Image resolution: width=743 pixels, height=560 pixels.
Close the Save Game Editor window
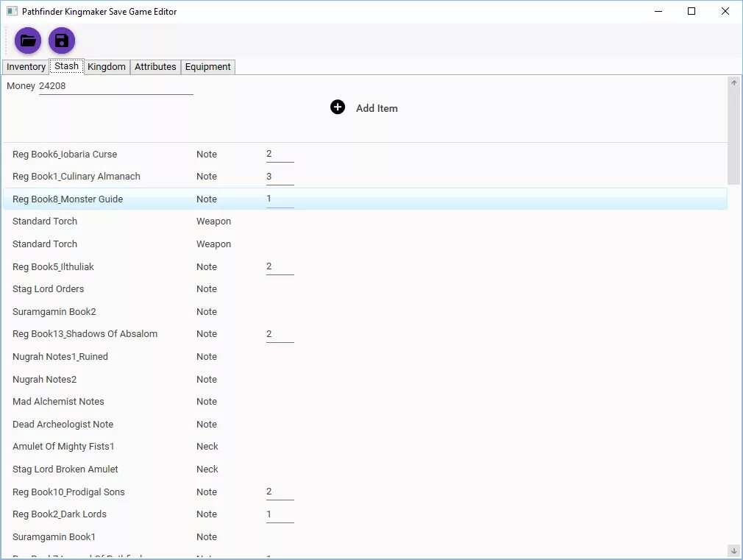(725, 11)
